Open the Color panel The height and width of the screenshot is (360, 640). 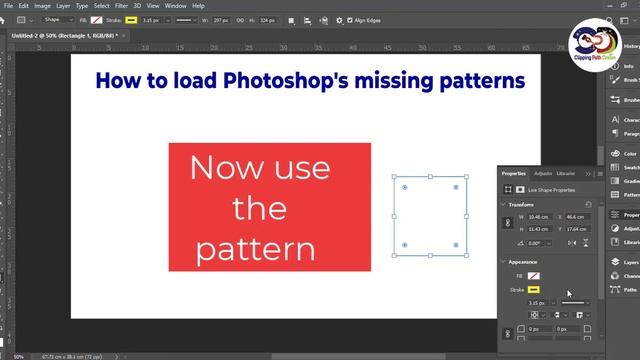tap(623, 153)
